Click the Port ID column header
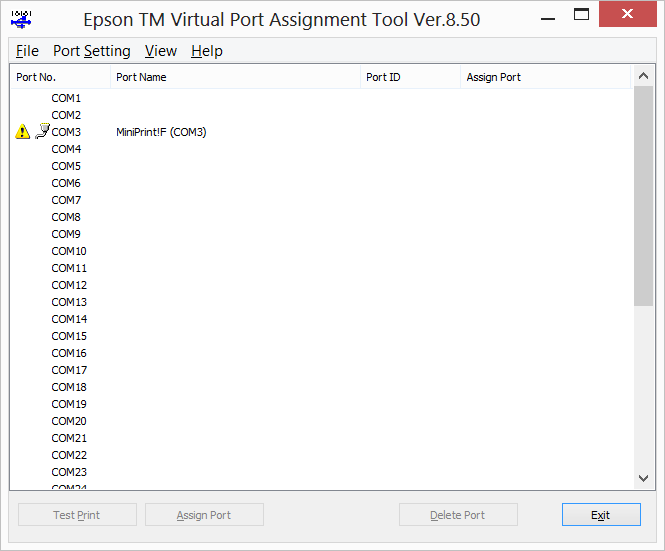The height and width of the screenshot is (551, 665). [410, 77]
